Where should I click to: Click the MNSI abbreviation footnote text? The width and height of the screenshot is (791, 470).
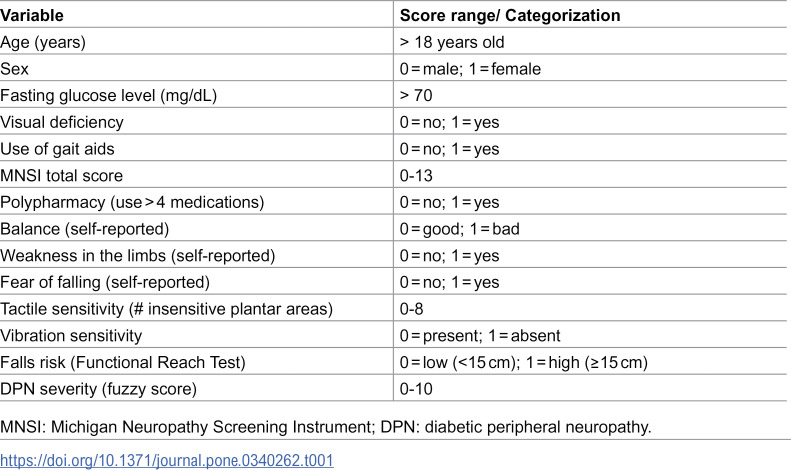326,427
